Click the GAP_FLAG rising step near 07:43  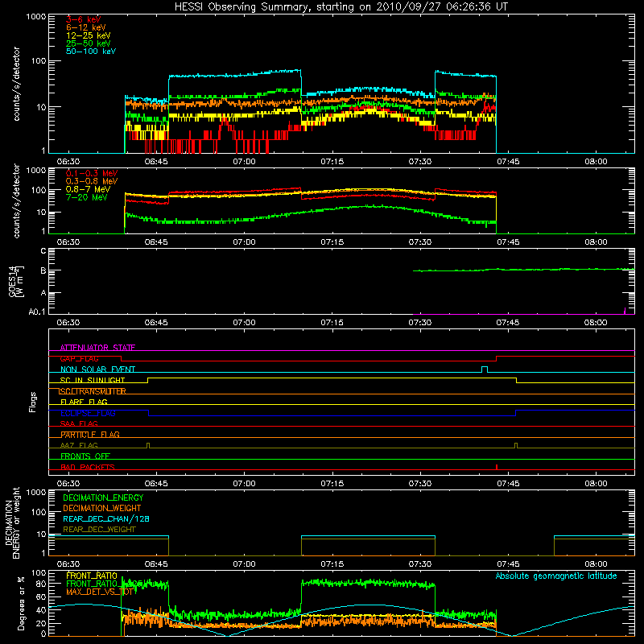[x=496, y=358]
